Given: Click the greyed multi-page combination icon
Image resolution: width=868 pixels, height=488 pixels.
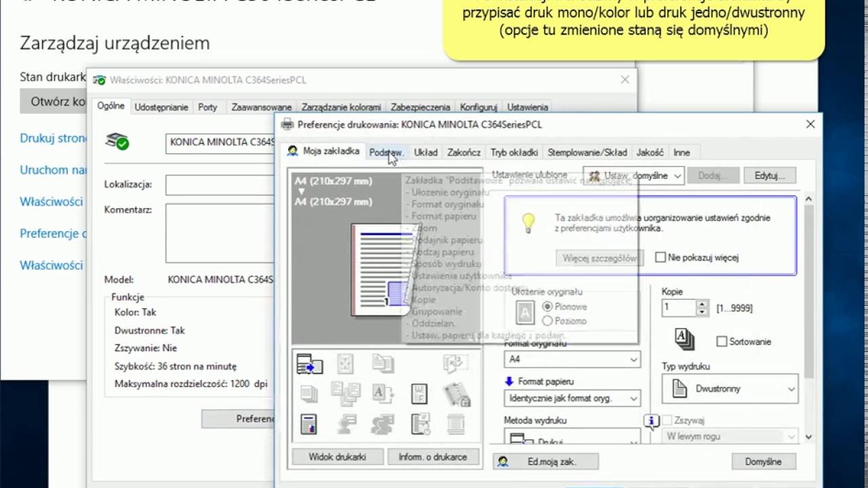Looking at the screenshot, I should 345,393.
